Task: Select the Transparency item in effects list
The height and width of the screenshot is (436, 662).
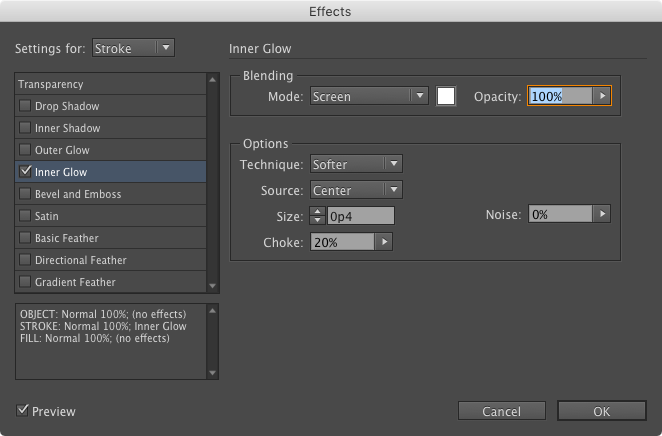Action: click(x=111, y=84)
